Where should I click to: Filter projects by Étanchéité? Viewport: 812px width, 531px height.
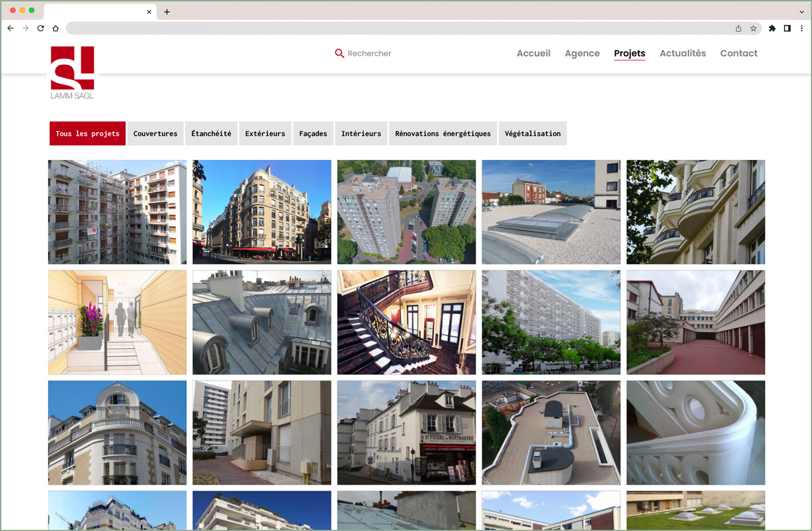(x=211, y=134)
